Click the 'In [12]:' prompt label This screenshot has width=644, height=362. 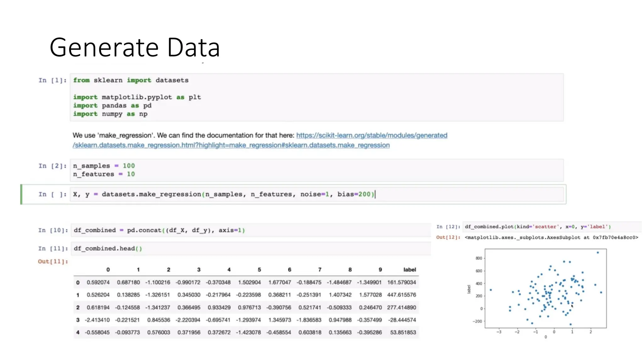click(x=448, y=227)
